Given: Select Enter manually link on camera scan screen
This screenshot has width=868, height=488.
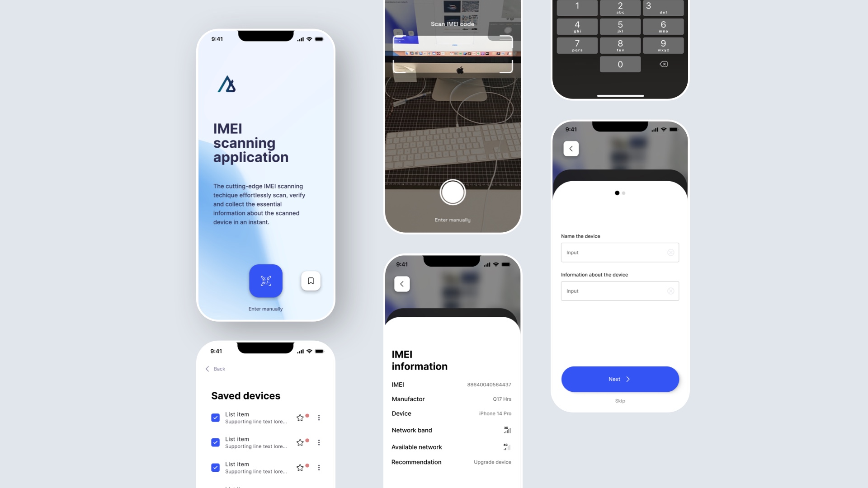Looking at the screenshot, I should (452, 219).
